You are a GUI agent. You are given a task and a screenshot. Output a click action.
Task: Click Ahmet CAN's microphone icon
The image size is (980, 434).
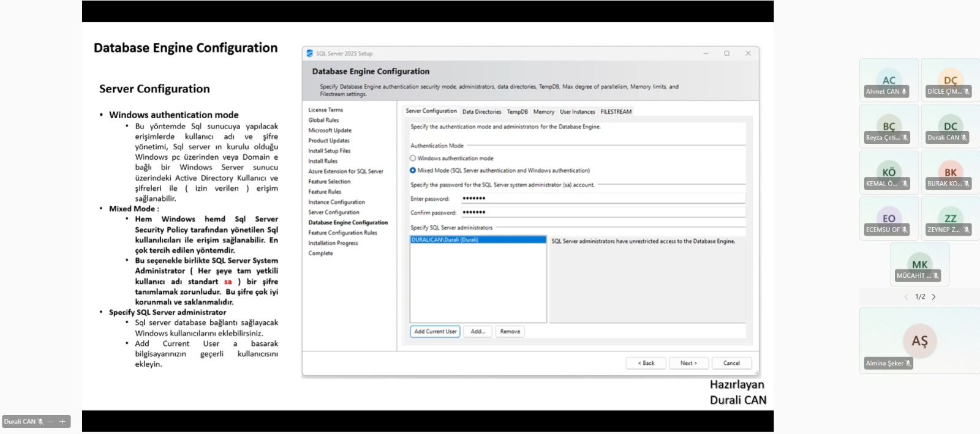coord(904,92)
